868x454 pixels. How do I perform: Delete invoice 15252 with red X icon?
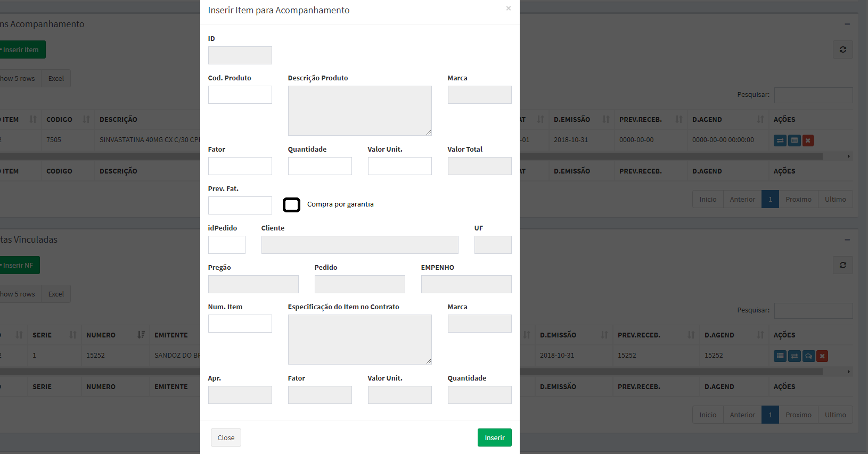click(822, 356)
